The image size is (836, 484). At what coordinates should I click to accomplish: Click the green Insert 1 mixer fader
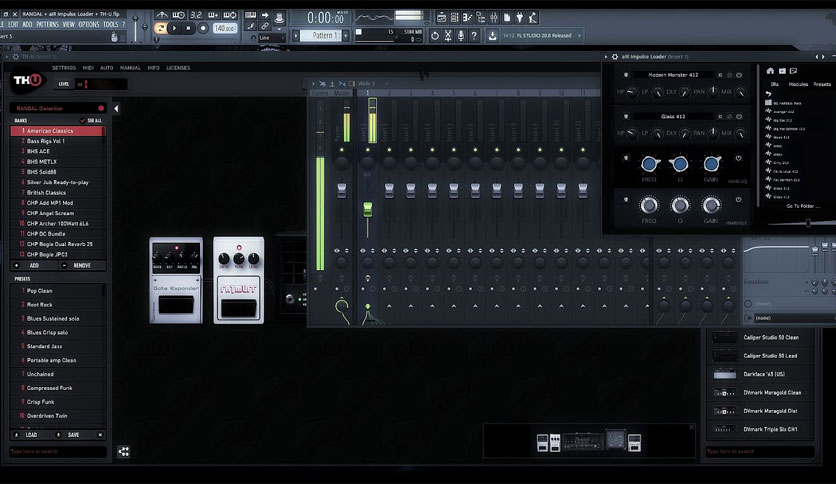tap(367, 209)
